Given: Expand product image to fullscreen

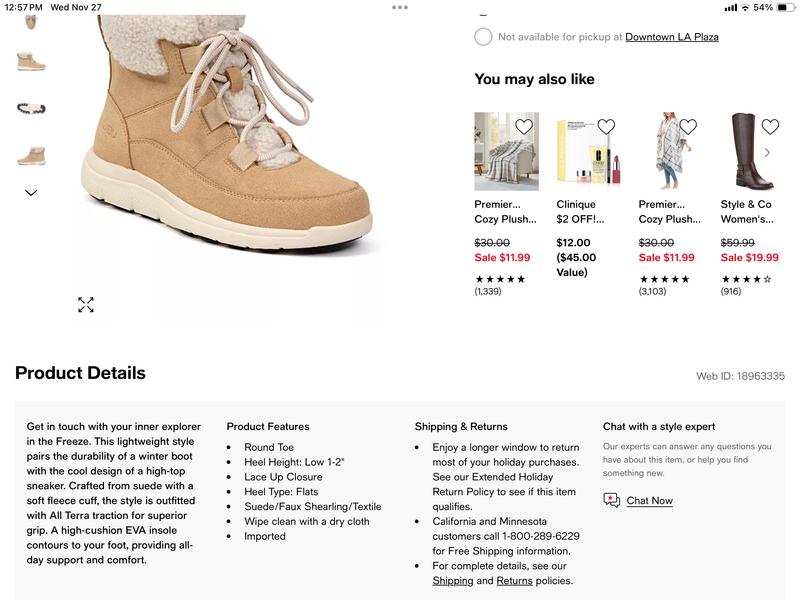Looking at the screenshot, I should click(x=86, y=305).
